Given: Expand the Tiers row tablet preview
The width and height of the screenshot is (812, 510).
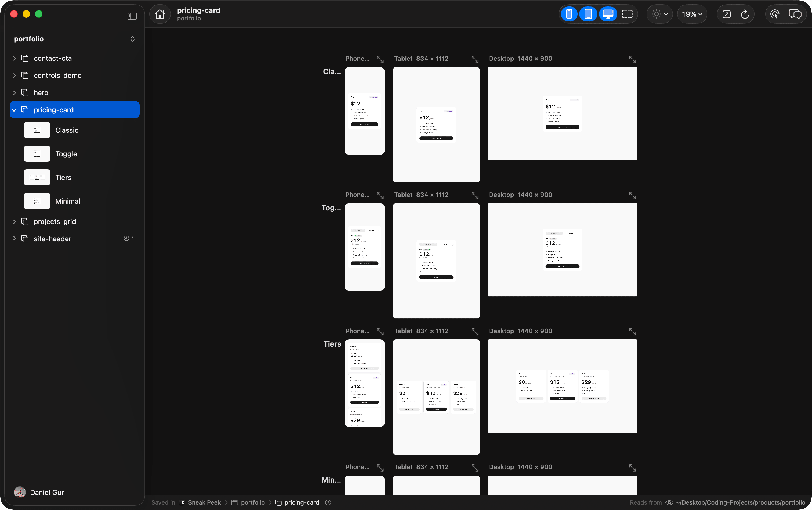Looking at the screenshot, I should [x=475, y=332].
